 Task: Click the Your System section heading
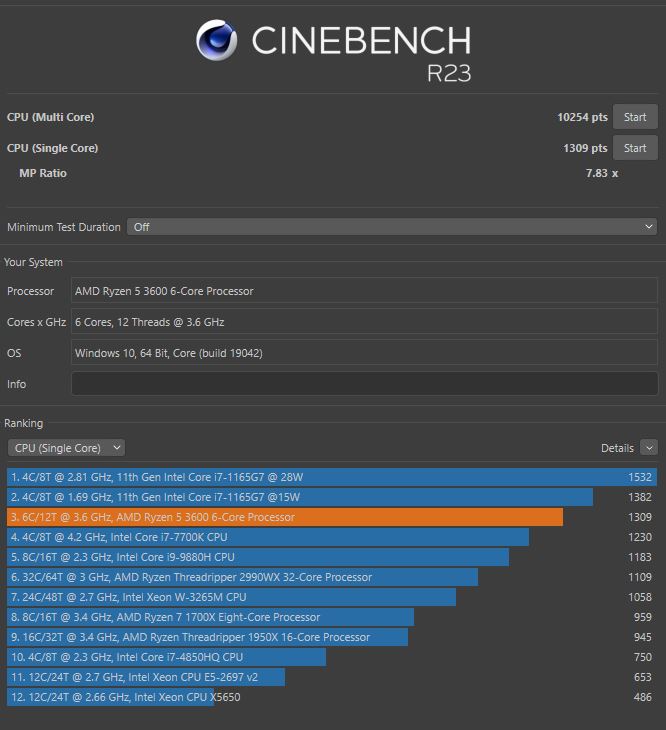tap(33, 262)
